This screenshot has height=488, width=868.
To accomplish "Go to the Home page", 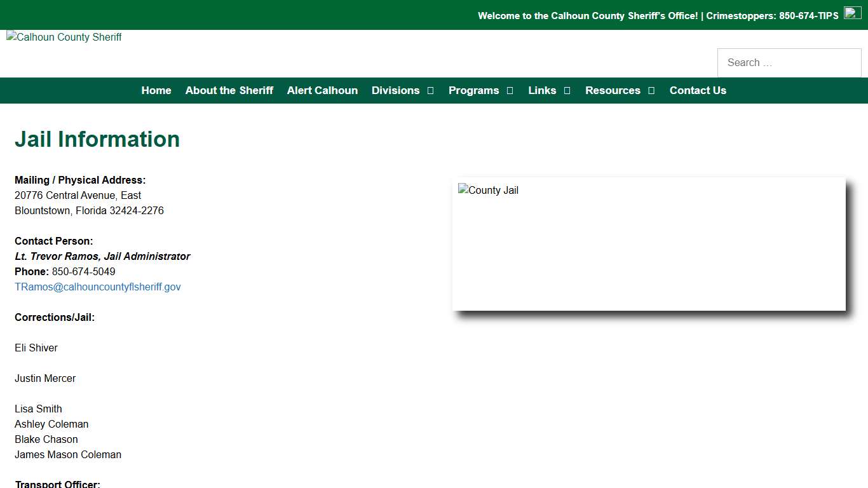I will [x=156, y=90].
